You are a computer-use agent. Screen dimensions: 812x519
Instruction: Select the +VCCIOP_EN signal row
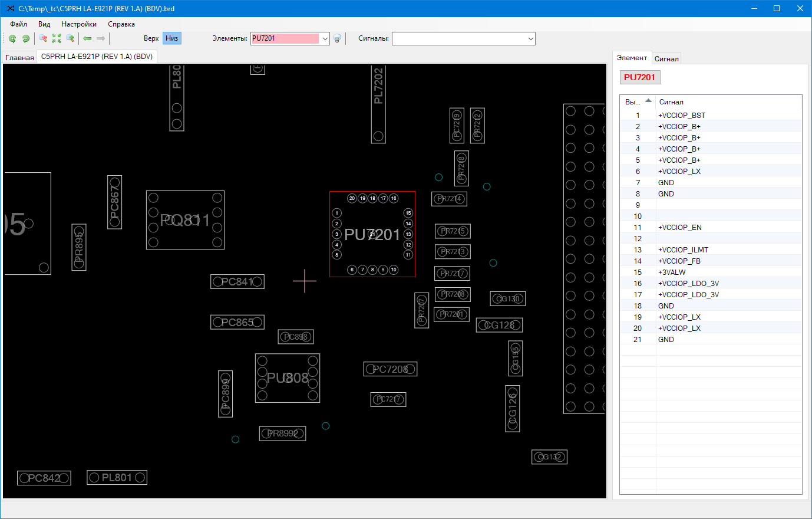coord(679,227)
